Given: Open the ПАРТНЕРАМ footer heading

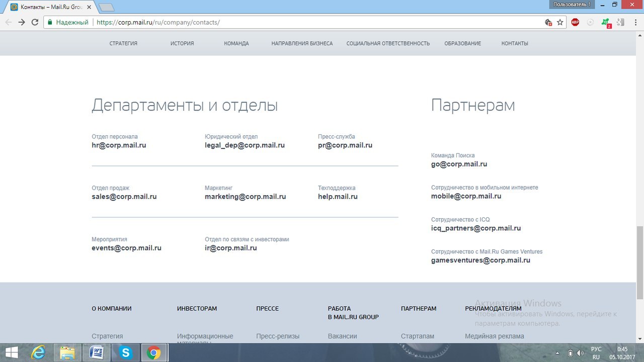Looking at the screenshot, I should (x=419, y=309).
